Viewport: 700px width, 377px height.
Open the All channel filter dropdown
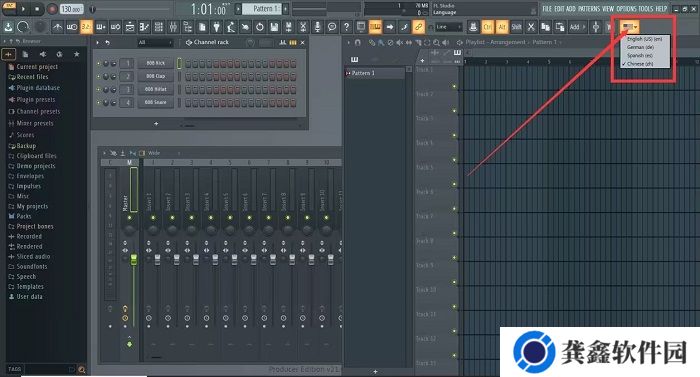tap(154, 42)
